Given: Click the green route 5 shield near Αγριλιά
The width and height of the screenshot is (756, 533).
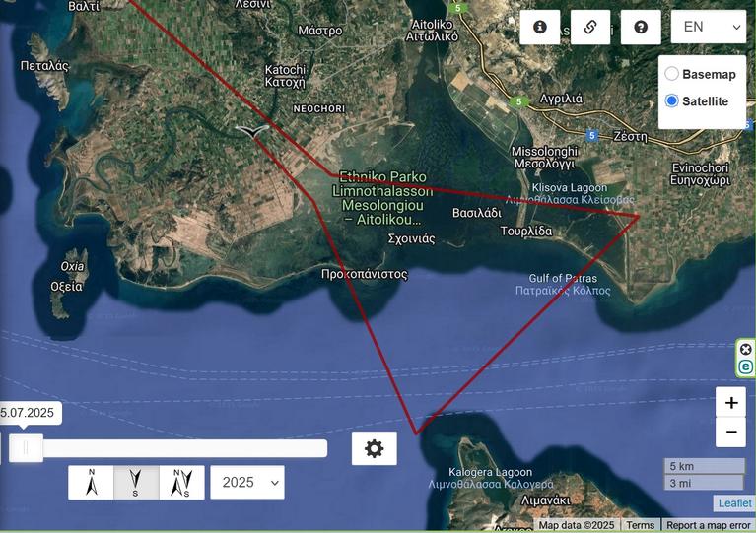Looking at the screenshot, I should coord(518,101).
